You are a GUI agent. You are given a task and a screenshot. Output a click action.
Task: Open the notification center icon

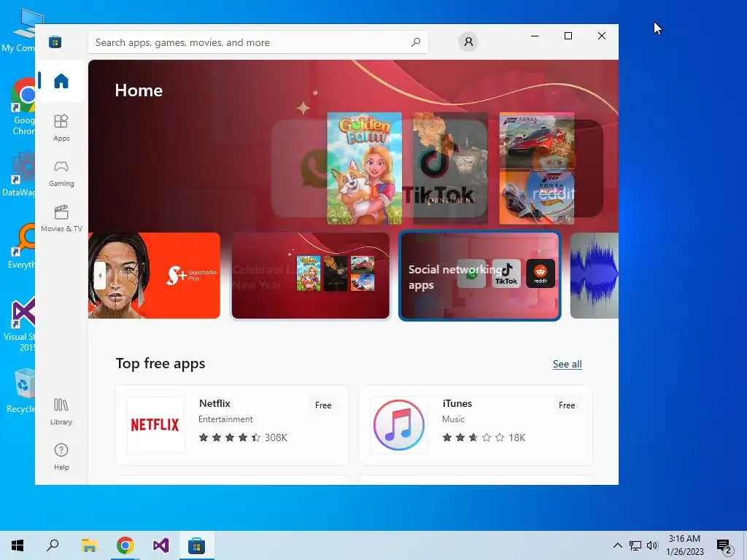point(724,546)
